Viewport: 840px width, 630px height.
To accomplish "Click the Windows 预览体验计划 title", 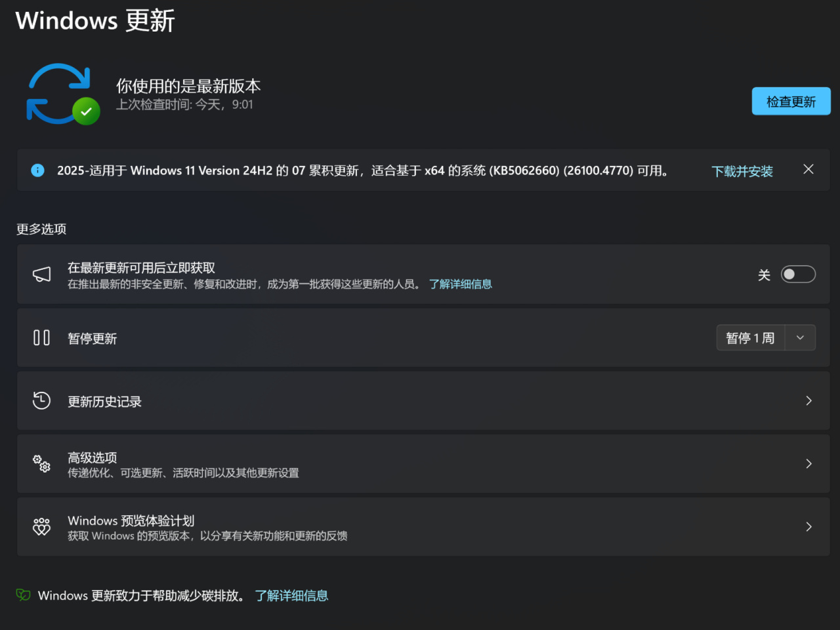I will [131, 520].
